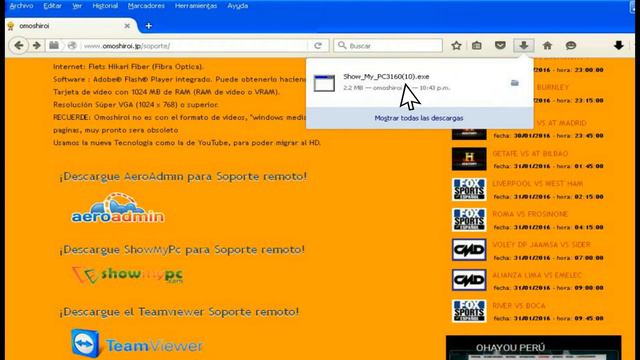Open the chat bubble toolbar icon
The height and width of the screenshot is (360, 640).
(571, 46)
